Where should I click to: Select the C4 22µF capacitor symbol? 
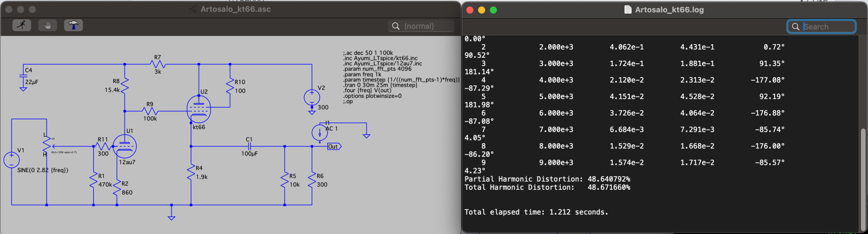point(23,76)
